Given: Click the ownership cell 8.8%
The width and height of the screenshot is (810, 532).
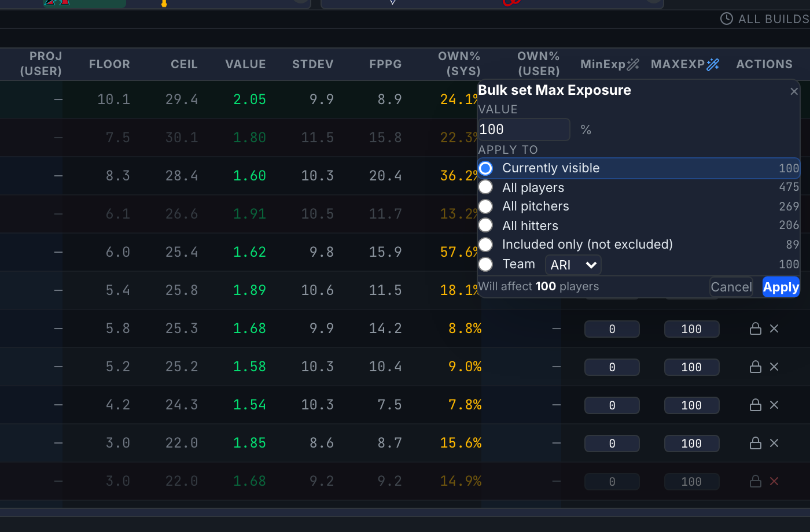Looking at the screenshot, I should pyautogui.click(x=465, y=328).
